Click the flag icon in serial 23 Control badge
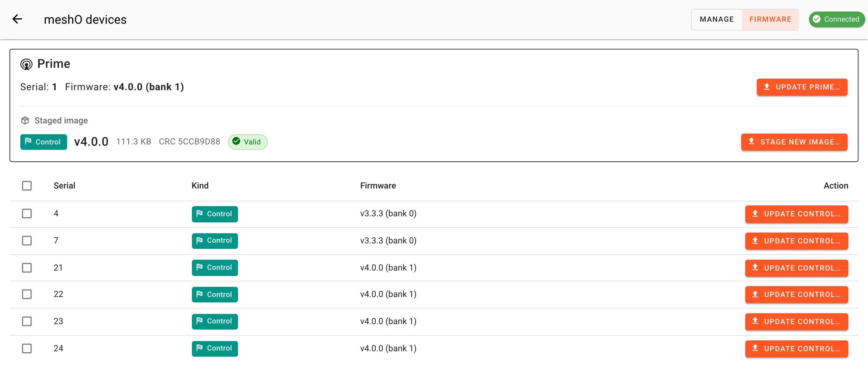The width and height of the screenshot is (868, 377). tap(200, 321)
